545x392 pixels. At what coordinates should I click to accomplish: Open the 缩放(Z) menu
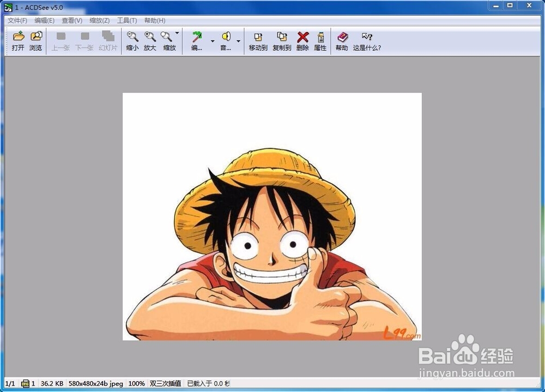pyautogui.click(x=99, y=21)
